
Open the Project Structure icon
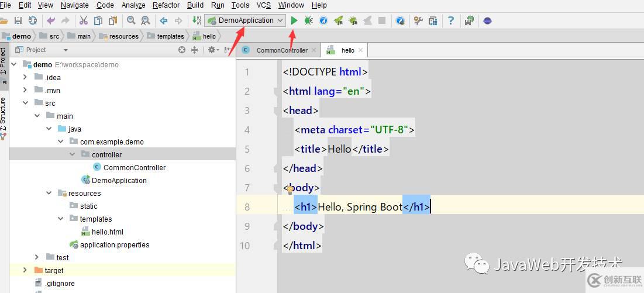pos(433,20)
